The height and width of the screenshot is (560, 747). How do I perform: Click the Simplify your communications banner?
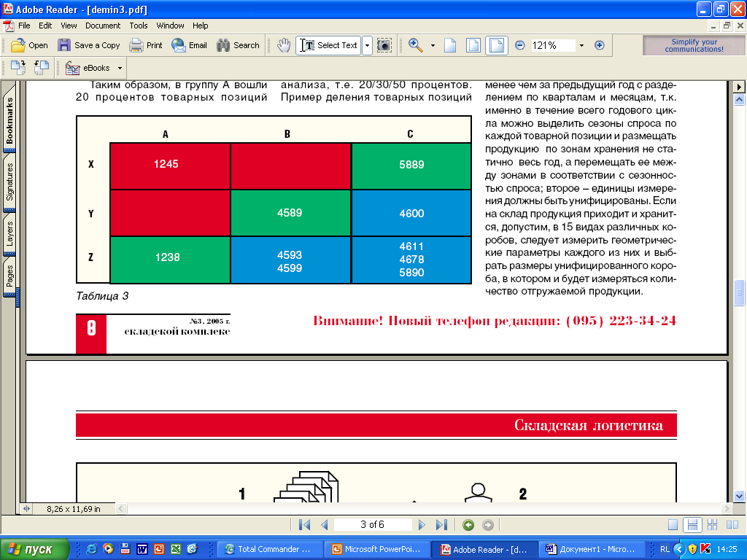point(694,45)
